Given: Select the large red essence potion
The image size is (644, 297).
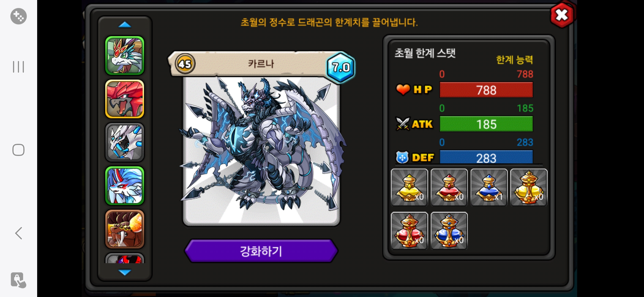Looking at the screenshot, I should (x=409, y=231).
